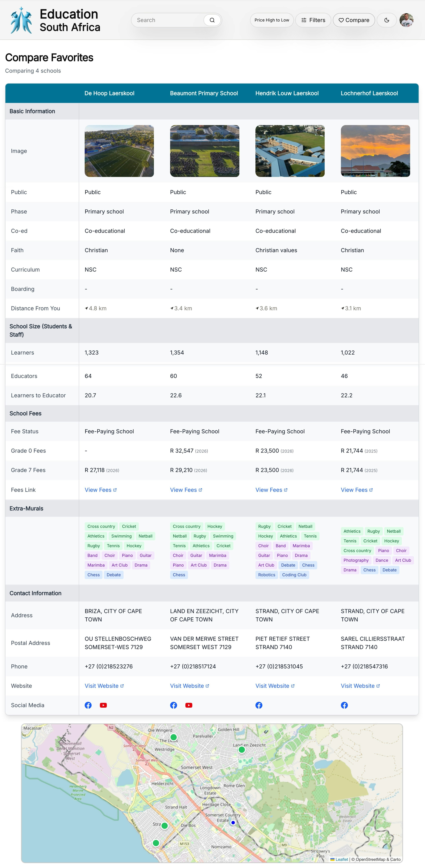The width and height of the screenshot is (425, 868).
Task: Open De Hoop Laerskool YouTube channel
Action: pyautogui.click(x=103, y=705)
